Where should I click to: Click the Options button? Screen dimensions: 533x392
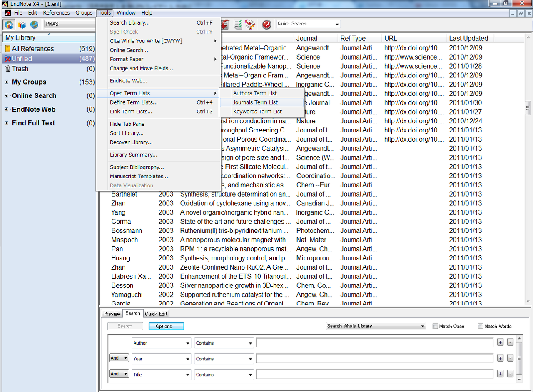click(166, 326)
